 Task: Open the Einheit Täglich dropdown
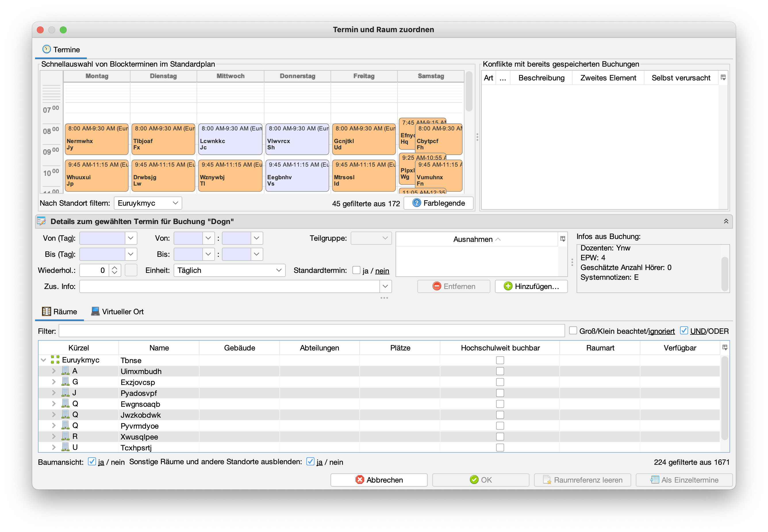(229, 270)
